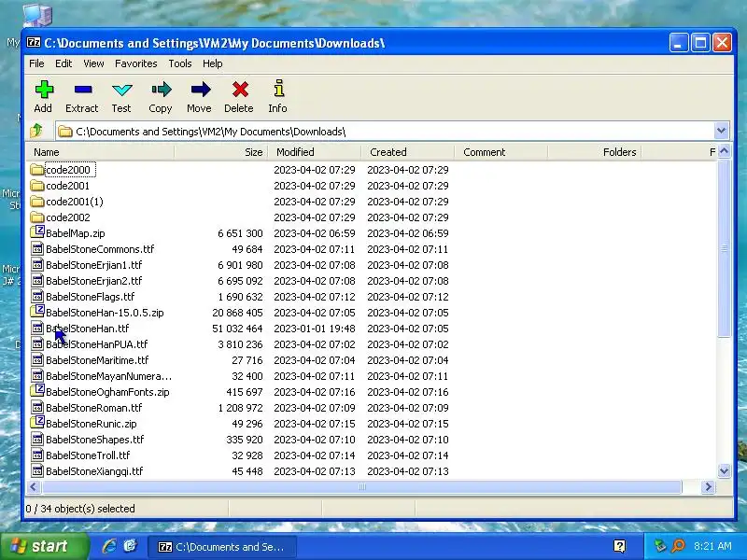Select the code2001(1) folder icon
Image resolution: width=747 pixels, height=560 pixels.
pos(36,202)
